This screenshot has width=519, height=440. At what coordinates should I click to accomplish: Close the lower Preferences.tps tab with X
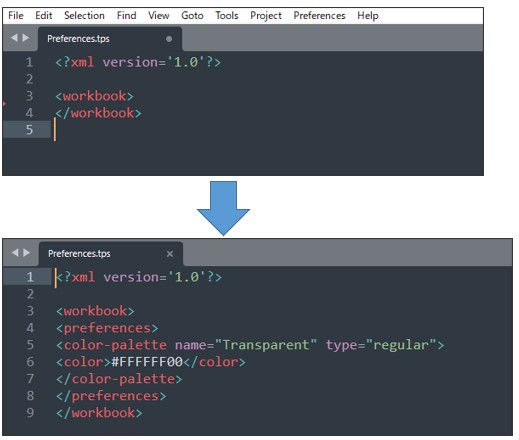pyautogui.click(x=170, y=254)
